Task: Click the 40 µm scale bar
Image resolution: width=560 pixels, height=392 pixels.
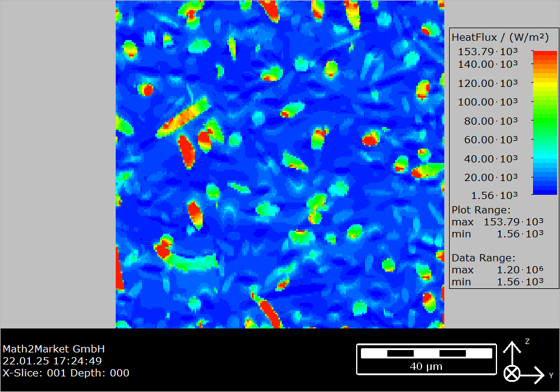Action: tap(426, 359)
